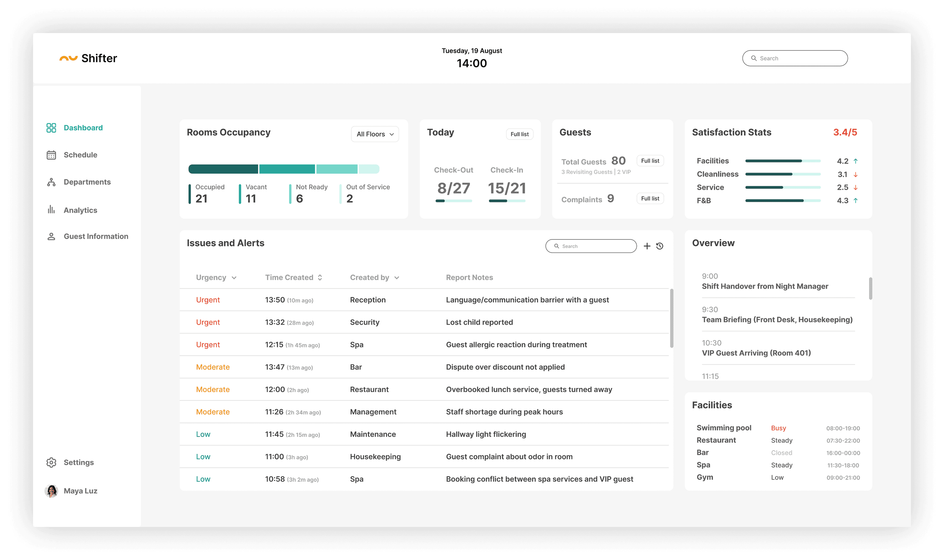Expand the Urgency column filter

tap(234, 278)
